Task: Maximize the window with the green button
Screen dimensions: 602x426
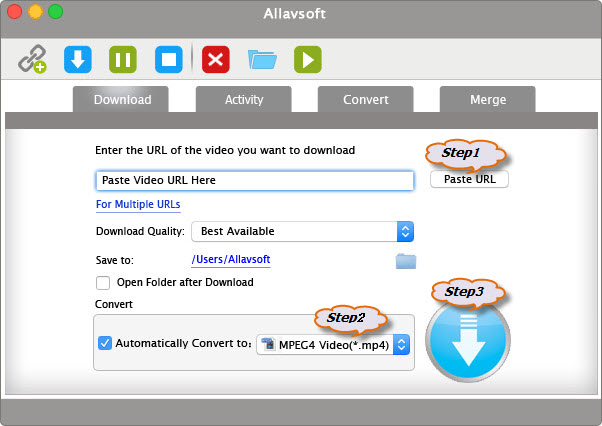Action: click(56, 12)
